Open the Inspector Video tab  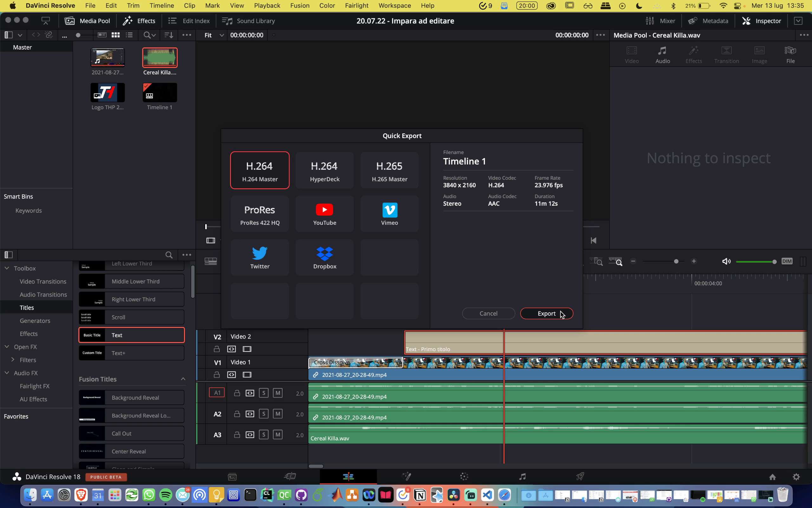coord(632,55)
